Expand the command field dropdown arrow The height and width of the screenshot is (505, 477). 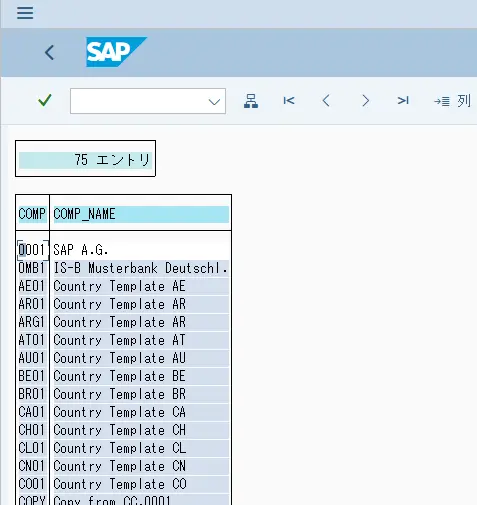coord(214,102)
